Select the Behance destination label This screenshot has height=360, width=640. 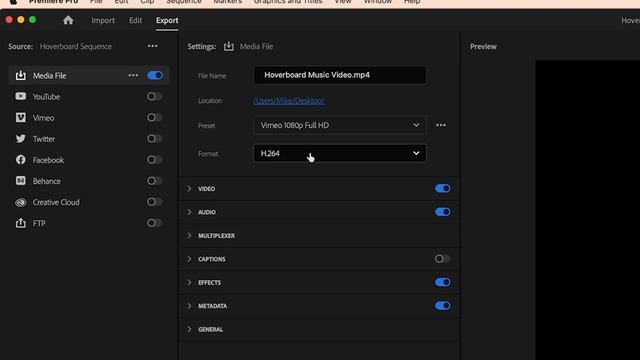point(47,181)
